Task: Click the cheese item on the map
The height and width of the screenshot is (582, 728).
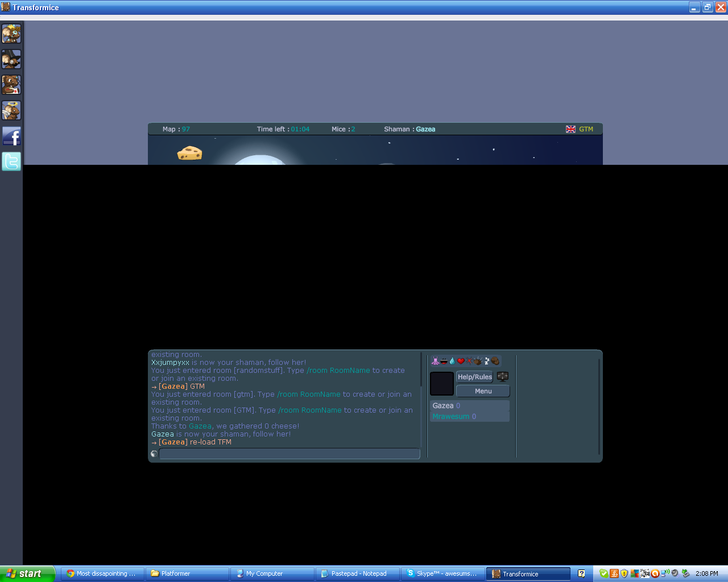Action: pos(189,153)
